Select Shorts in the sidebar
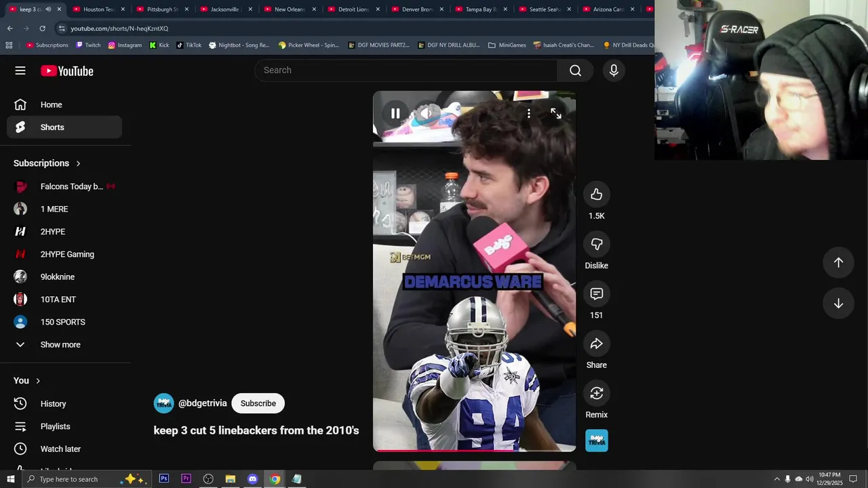This screenshot has width=868, height=488. 64,127
